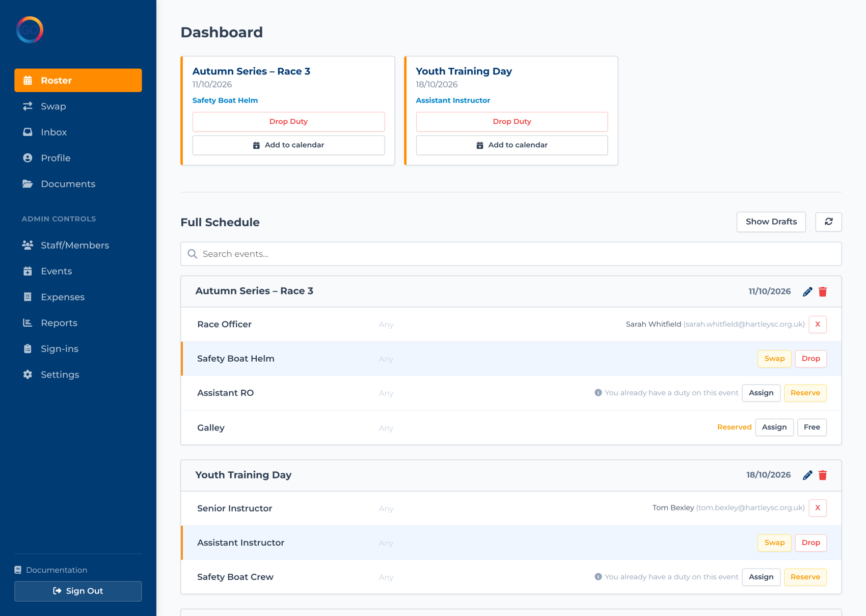Click the Galley row label

pos(211,428)
